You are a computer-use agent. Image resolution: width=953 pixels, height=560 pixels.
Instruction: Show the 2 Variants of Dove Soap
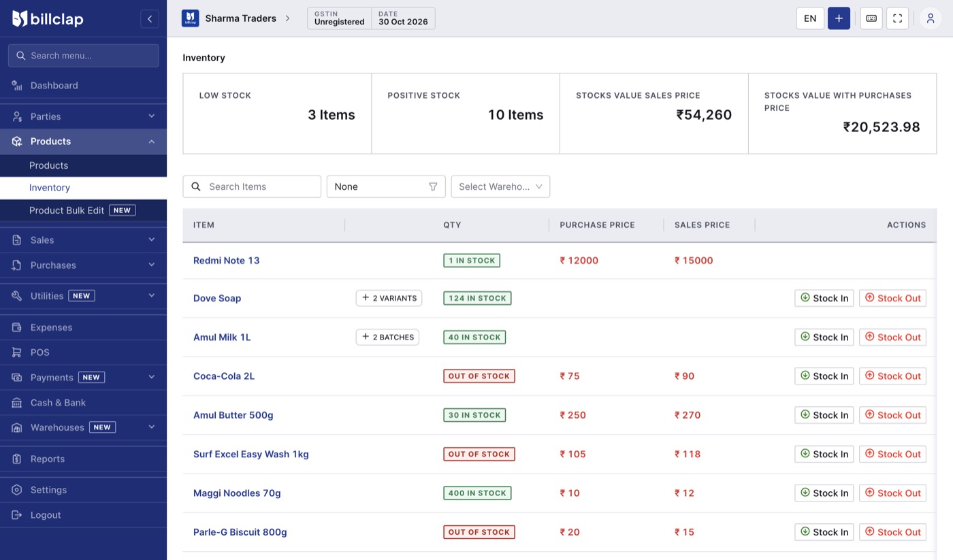click(x=389, y=298)
